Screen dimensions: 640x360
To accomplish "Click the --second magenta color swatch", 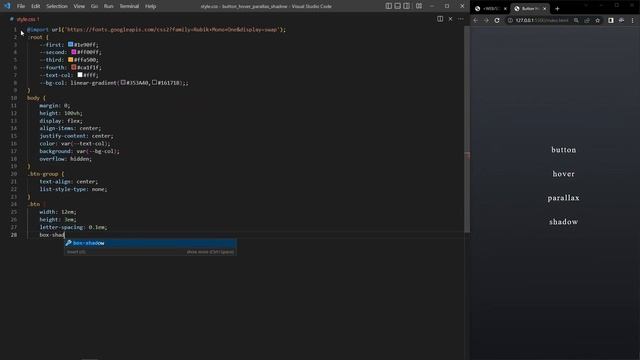I will tap(74, 52).
